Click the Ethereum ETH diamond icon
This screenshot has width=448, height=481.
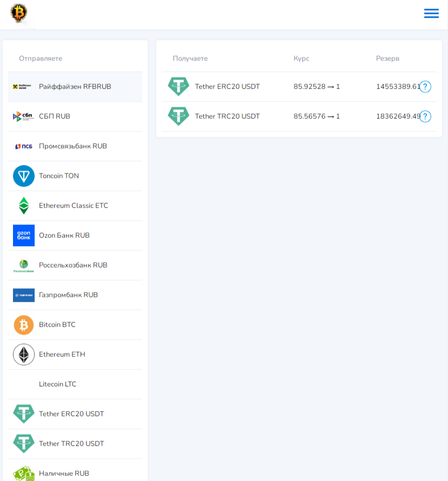(24, 354)
